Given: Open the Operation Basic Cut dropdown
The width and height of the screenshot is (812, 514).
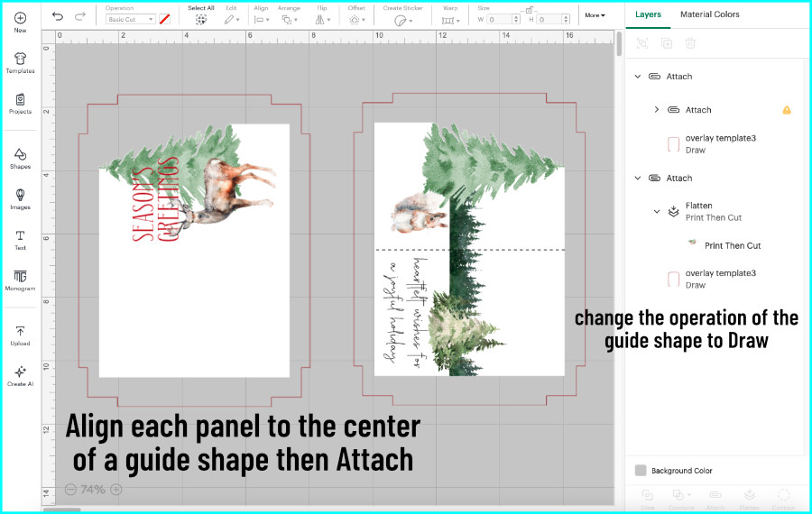Looking at the screenshot, I should 131,19.
